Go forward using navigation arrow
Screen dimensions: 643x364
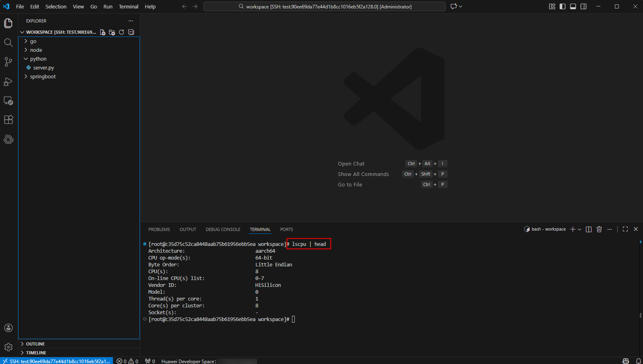click(195, 6)
